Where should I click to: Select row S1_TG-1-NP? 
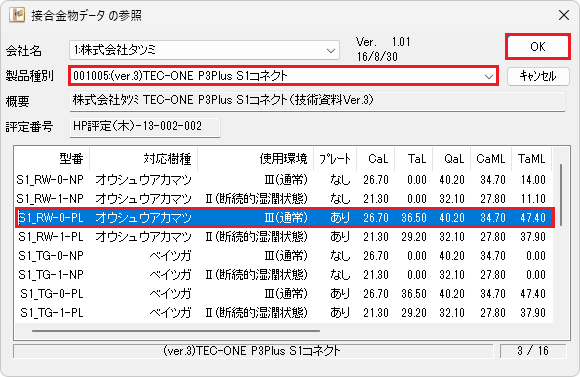[284, 275]
